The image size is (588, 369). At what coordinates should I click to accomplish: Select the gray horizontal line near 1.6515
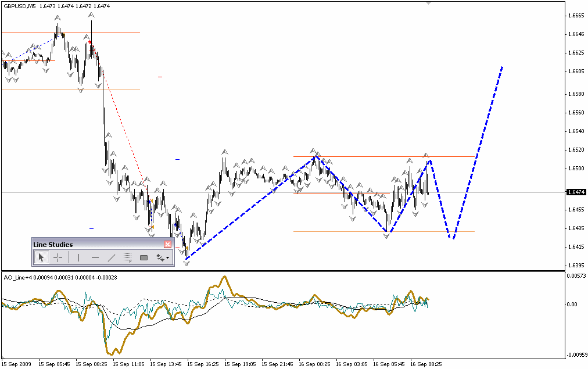[x=360, y=156]
